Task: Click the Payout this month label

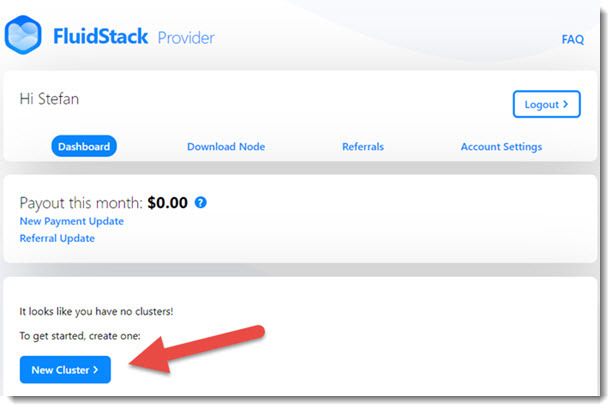Action: click(x=81, y=203)
